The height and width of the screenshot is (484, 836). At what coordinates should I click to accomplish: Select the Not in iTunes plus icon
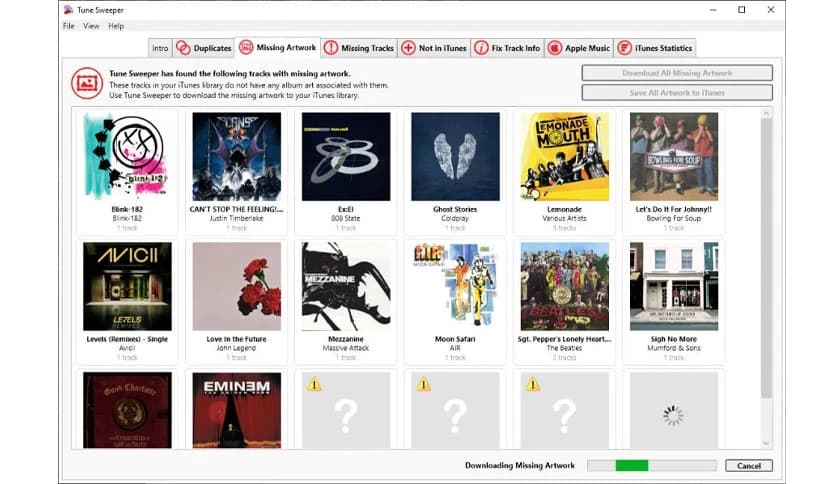pyautogui.click(x=408, y=48)
